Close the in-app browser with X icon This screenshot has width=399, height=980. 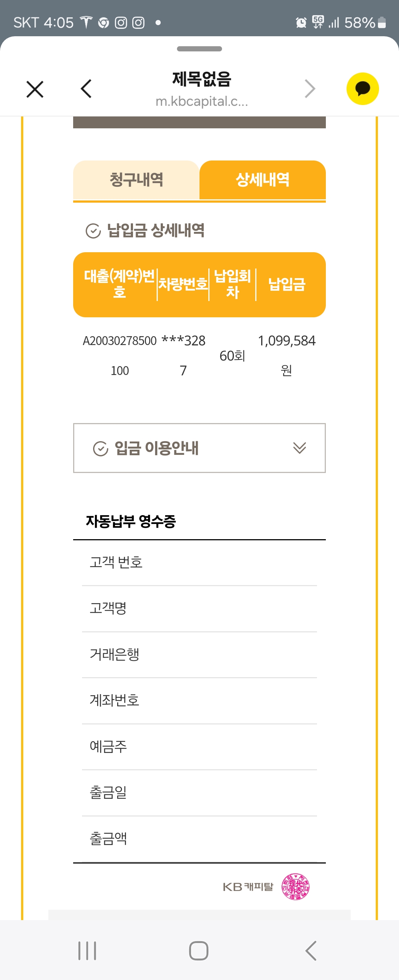coord(35,89)
